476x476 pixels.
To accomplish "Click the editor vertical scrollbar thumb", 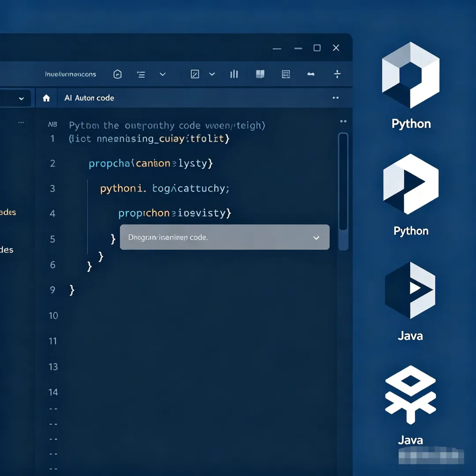I will click(x=343, y=182).
